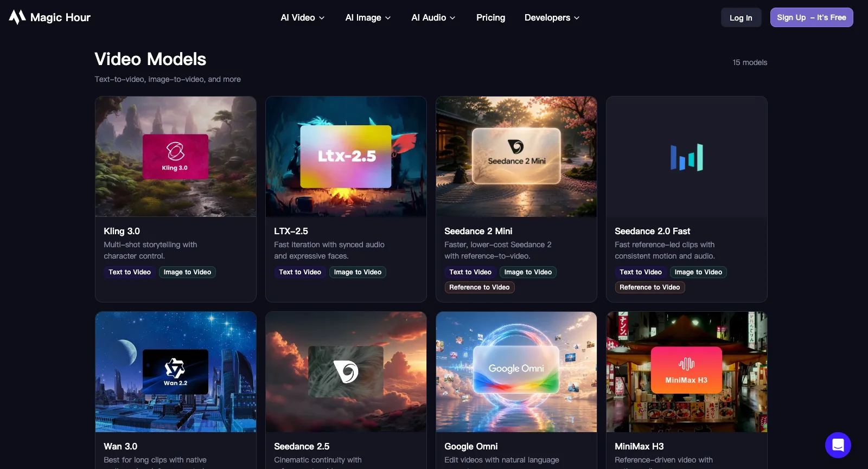Image resolution: width=868 pixels, height=469 pixels.
Task: Select Image to Video tag under Seedance 2 Mini
Action: [x=528, y=272]
